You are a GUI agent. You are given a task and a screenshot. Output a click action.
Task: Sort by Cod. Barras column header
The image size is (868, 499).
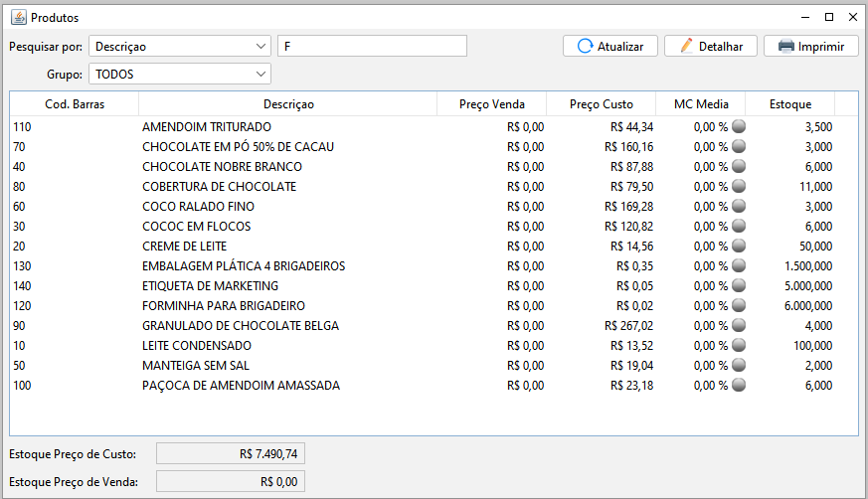75,104
